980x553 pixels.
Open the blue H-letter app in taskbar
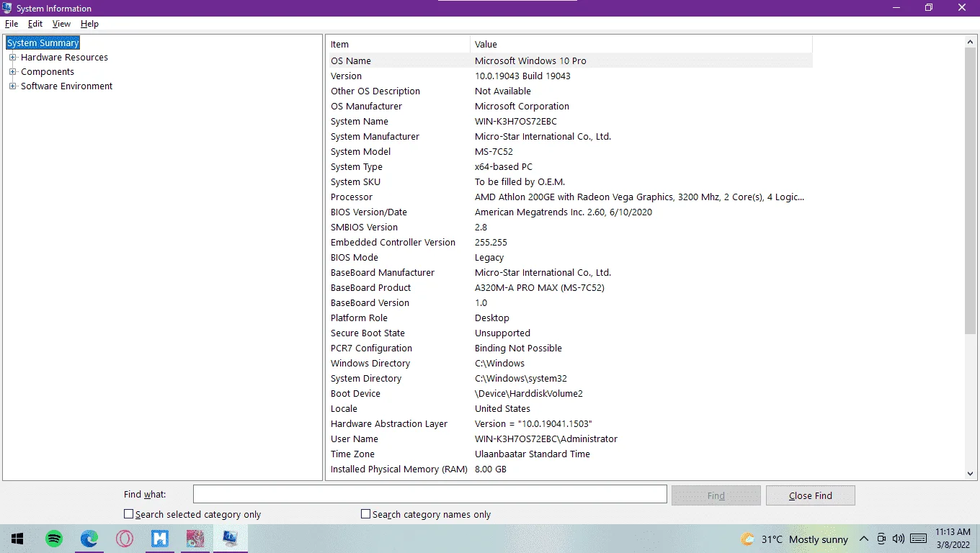pyautogui.click(x=160, y=539)
